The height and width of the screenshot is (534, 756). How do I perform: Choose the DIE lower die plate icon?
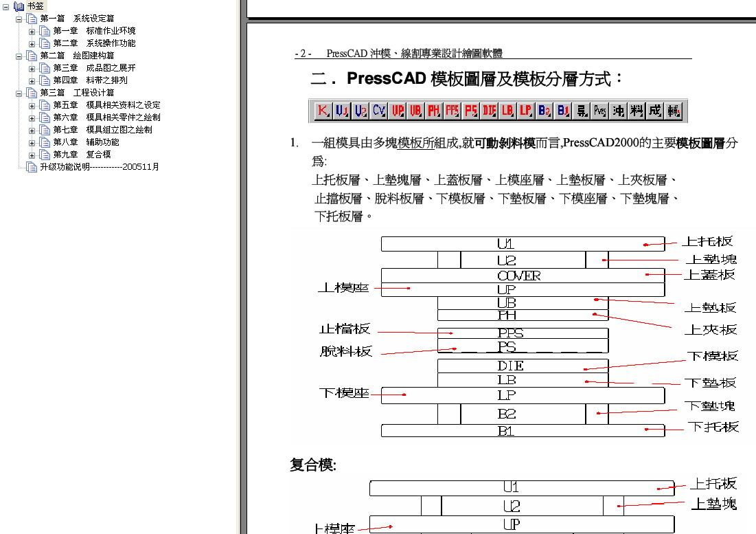click(488, 111)
